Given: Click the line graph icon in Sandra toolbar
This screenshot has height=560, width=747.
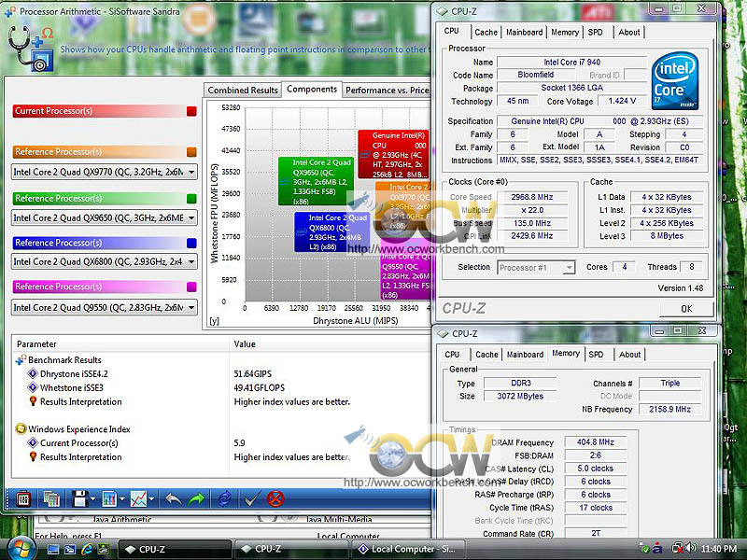Looking at the screenshot, I should pyautogui.click(x=138, y=499).
